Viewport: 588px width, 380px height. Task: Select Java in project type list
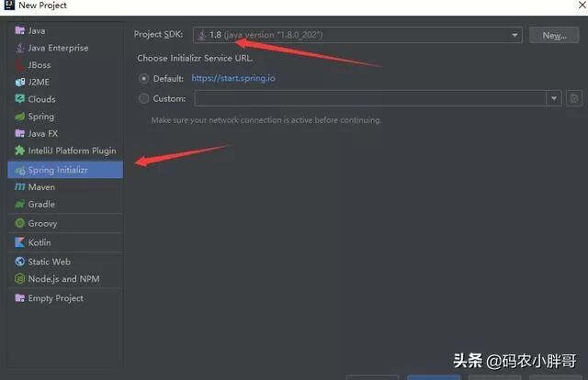pyautogui.click(x=65, y=30)
